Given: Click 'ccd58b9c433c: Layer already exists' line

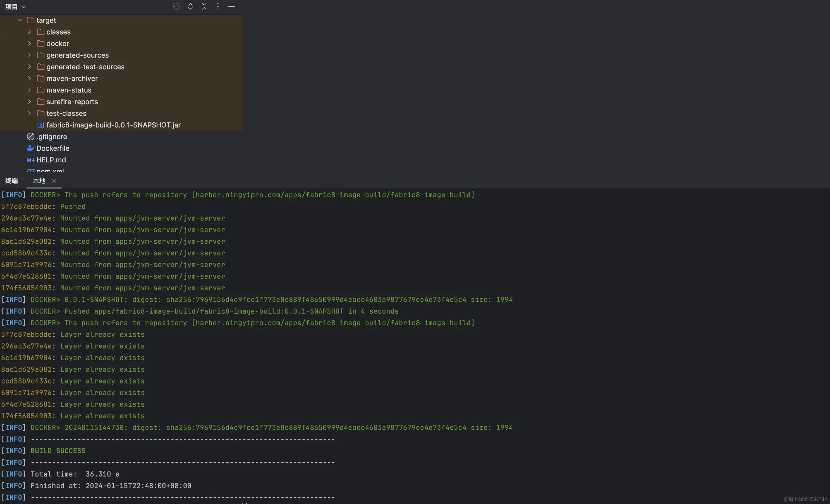Looking at the screenshot, I should click(73, 381).
